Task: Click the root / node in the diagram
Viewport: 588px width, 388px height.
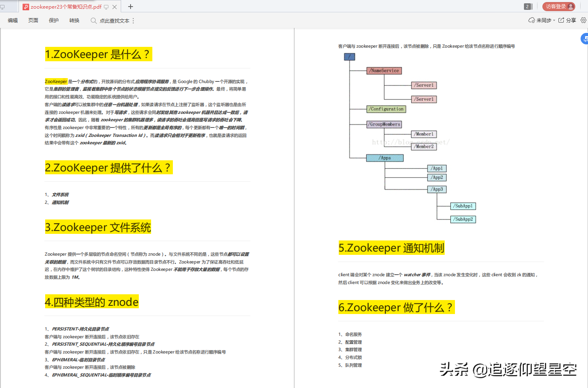Action: [349, 57]
